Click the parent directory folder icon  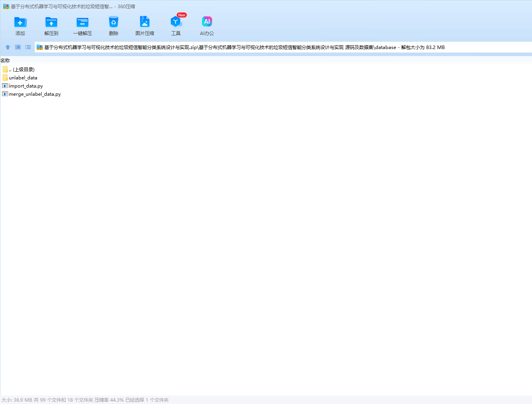[x=5, y=69]
